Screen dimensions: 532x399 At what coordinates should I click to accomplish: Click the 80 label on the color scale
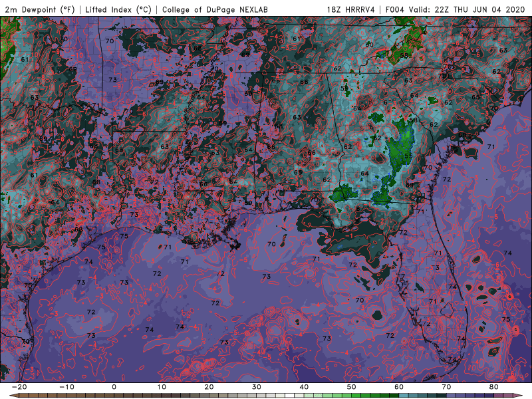click(494, 387)
